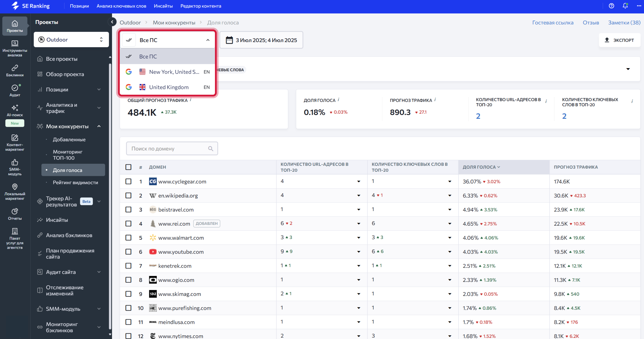Toggle the select-all checkbox in table header
The image size is (644, 339).
(x=128, y=167)
